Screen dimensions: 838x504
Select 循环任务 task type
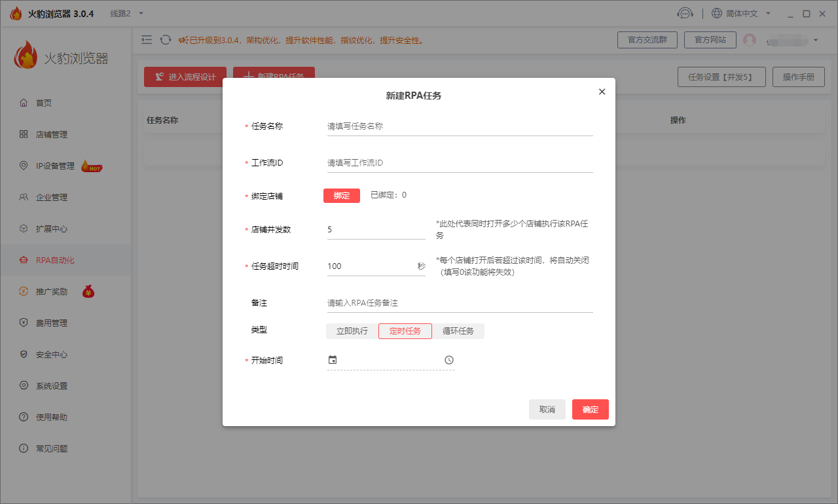(459, 331)
